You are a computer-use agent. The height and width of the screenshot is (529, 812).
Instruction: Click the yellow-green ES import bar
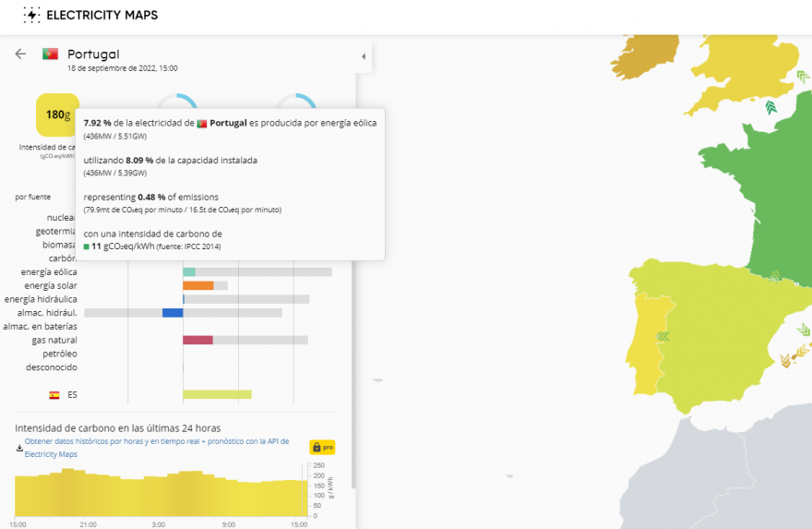(217, 395)
